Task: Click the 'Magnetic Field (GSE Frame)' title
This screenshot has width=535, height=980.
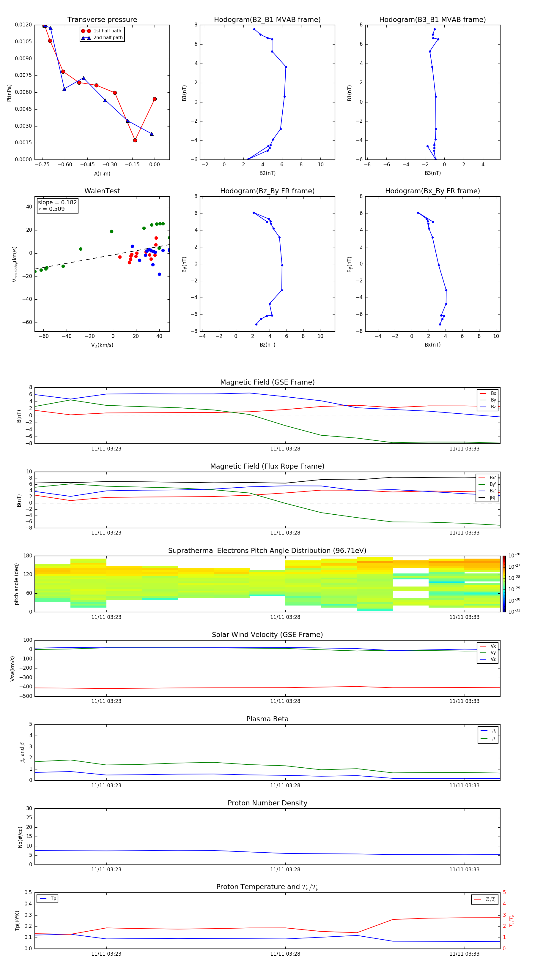Action: 267,382
